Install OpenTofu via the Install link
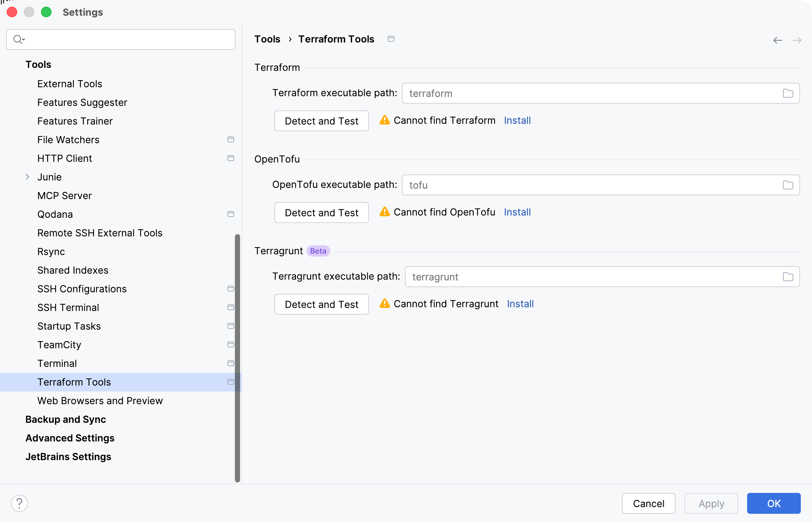 coord(517,212)
